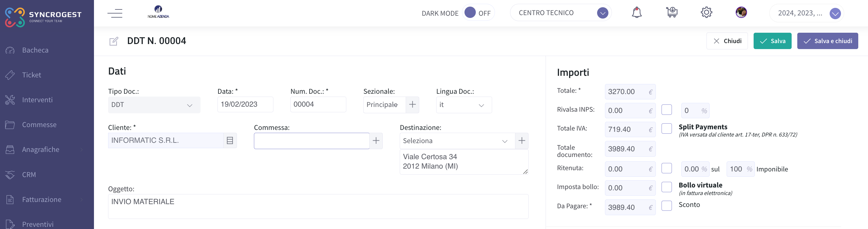
Task: Open the notifications bell
Action: pos(636,13)
